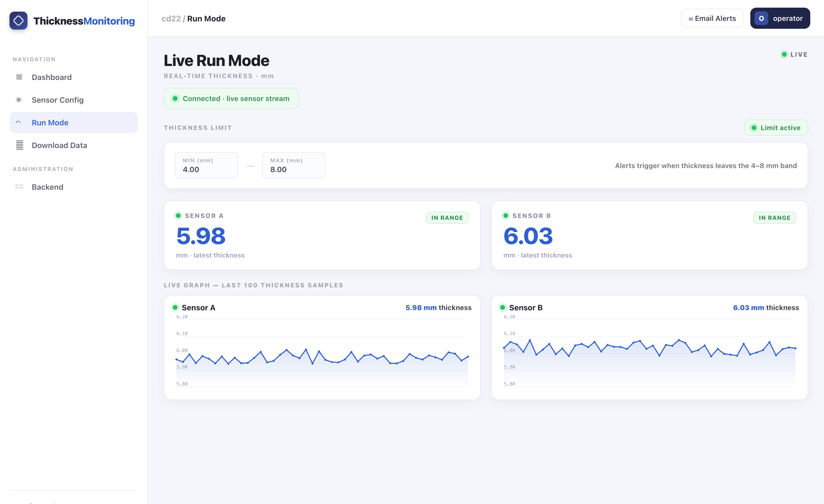The height and width of the screenshot is (504, 824).
Task: Click the Sensor A card status dot
Action: pyautogui.click(x=178, y=216)
